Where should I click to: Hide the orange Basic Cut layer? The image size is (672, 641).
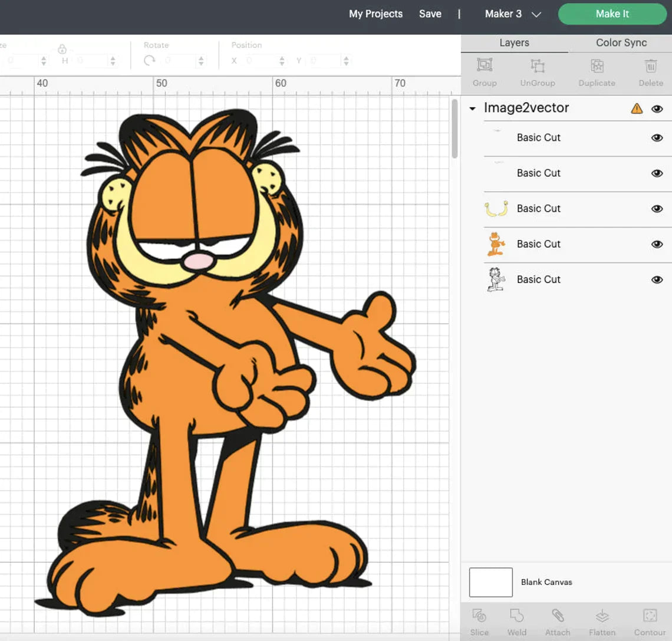pos(657,244)
